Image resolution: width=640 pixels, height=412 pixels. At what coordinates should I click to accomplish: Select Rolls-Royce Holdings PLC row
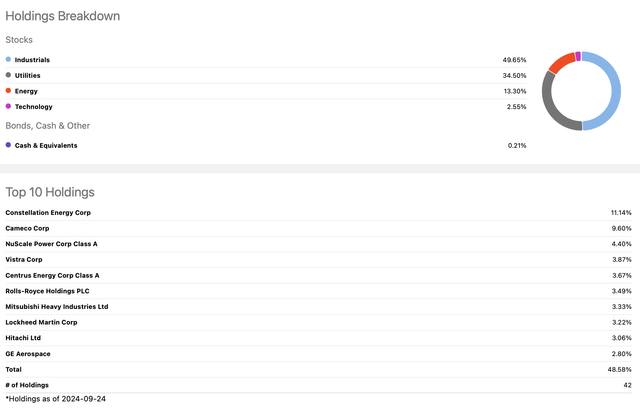[49, 291]
